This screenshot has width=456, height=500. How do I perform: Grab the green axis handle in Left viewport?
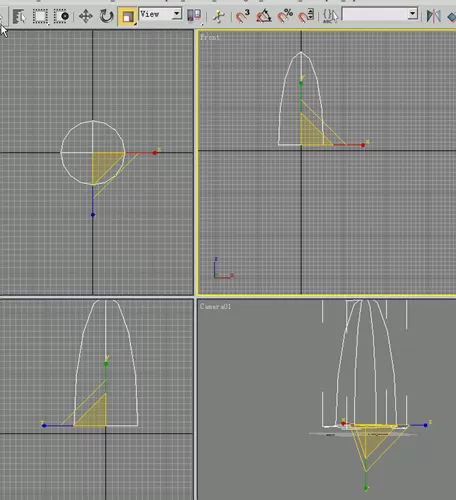point(106,364)
